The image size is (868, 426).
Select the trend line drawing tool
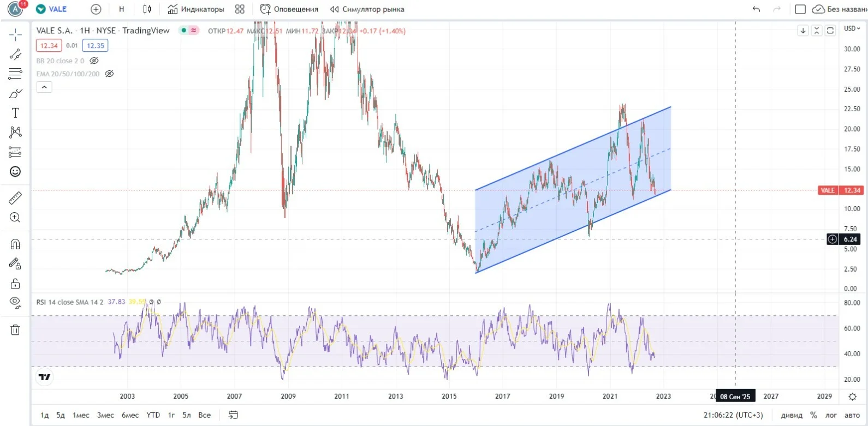click(x=15, y=55)
